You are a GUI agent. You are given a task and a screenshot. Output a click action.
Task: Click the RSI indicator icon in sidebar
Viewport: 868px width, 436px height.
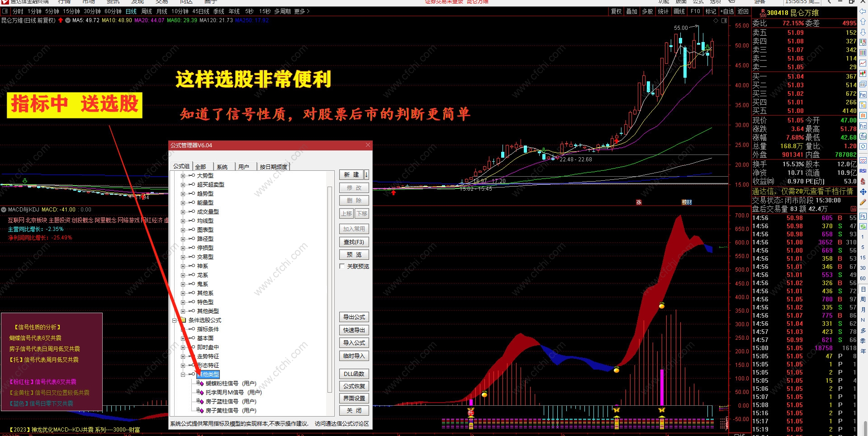(x=863, y=171)
